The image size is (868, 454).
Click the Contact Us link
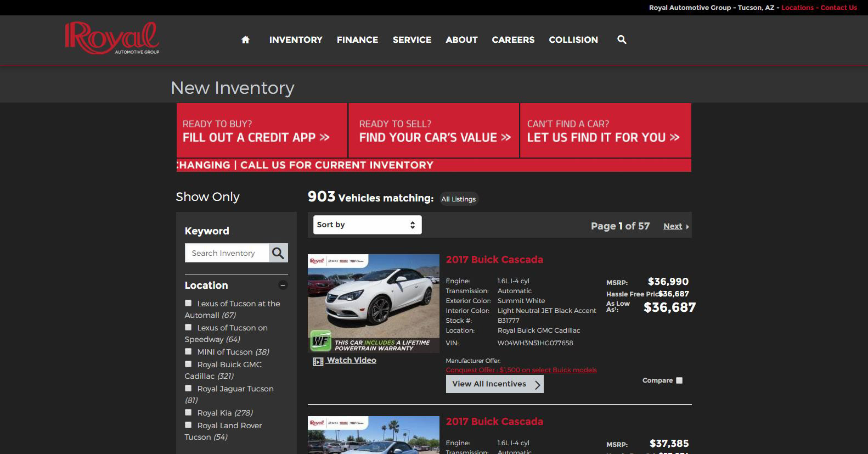838,8
